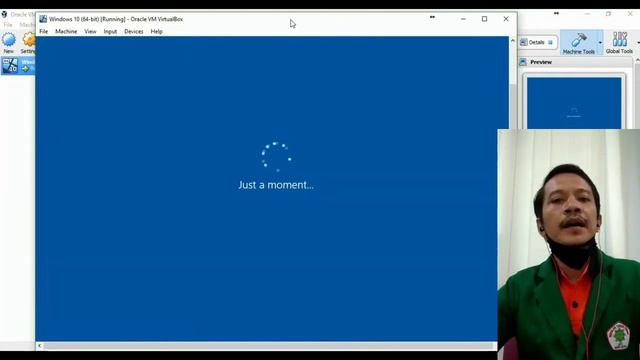Click the horizontal scrollbar track of VM window
640x360 pixels.
269,346
